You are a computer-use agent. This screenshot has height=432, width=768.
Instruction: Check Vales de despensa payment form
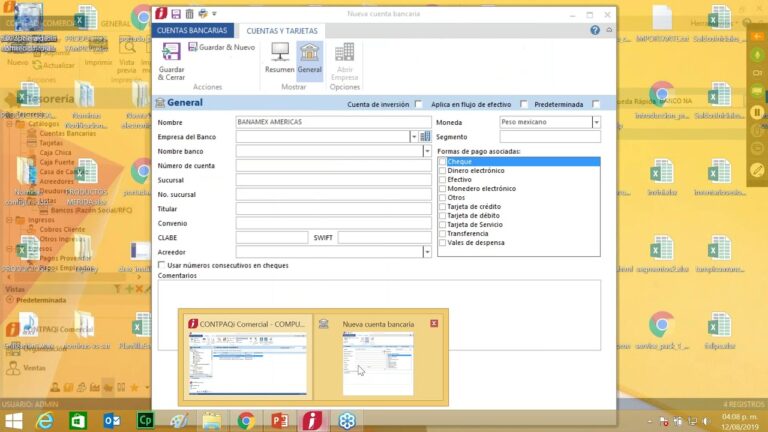[x=442, y=242]
